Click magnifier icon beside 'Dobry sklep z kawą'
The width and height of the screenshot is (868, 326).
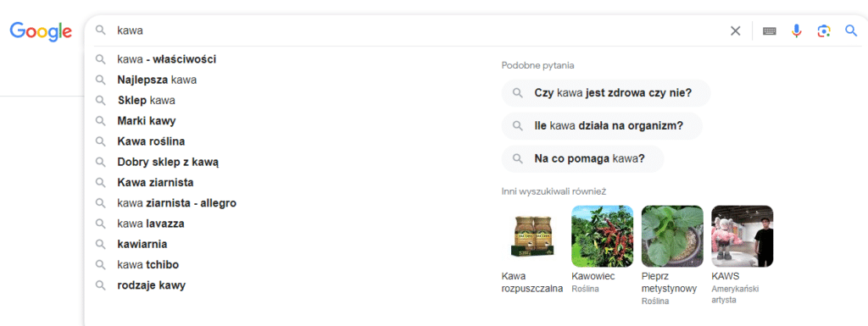click(x=100, y=162)
